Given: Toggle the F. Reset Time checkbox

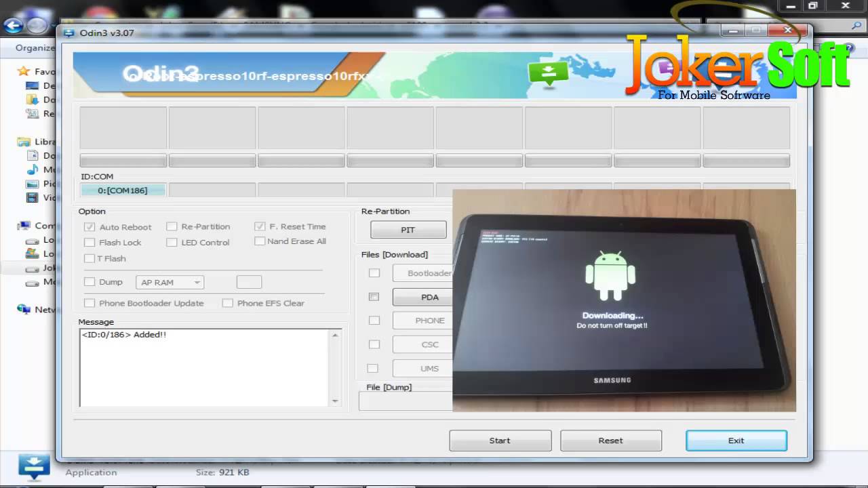Looking at the screenshot, I should click(260, 226).
